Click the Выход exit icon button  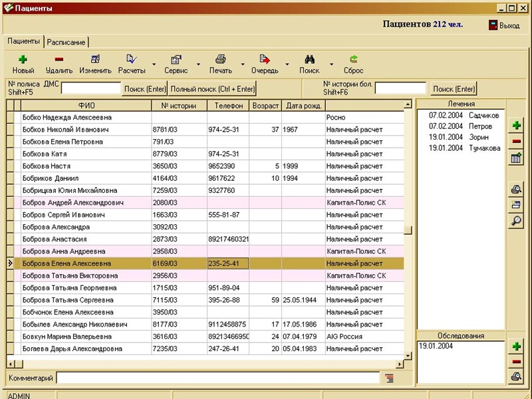pyautogui.click(x=504, y=25)
